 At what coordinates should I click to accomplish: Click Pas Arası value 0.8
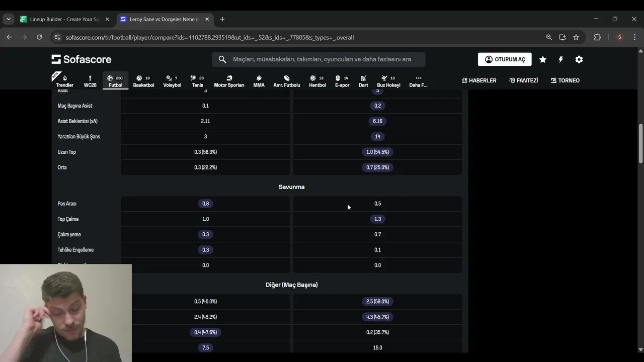(x=205, y=204)
